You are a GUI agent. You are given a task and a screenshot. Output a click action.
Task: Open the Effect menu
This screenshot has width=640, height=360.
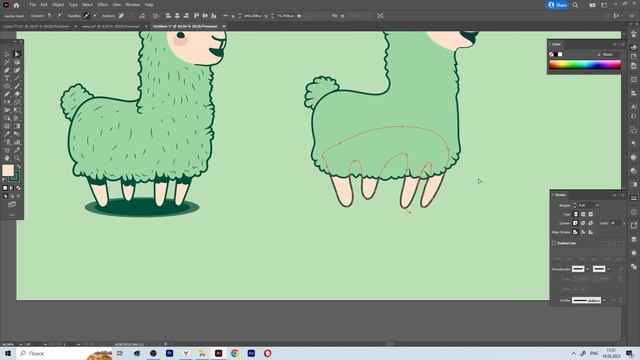tap(102, 5)
